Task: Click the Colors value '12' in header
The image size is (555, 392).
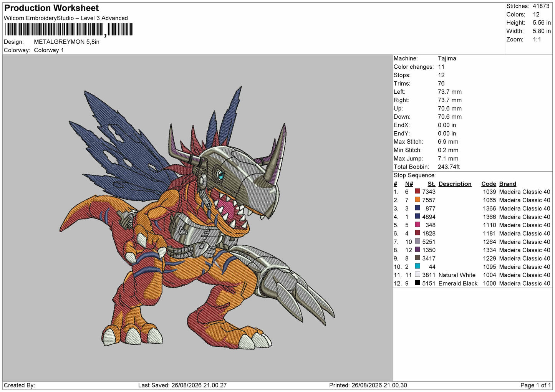Action: 536,15
